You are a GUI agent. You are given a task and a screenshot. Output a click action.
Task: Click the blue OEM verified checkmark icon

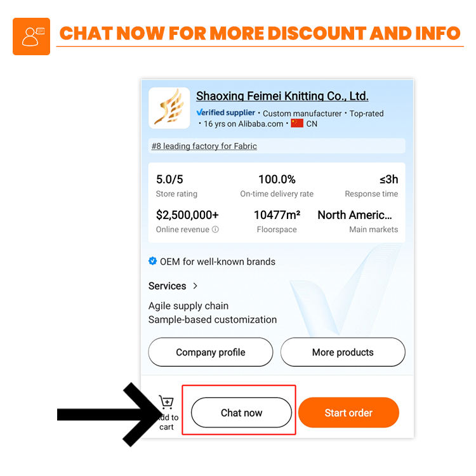(x=153, y=261)
